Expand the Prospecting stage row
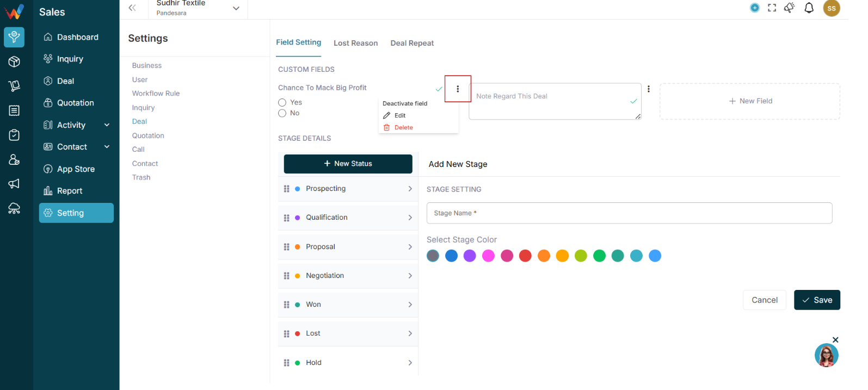This screenshot has height=390, width=868. click(x=348, y=189)
